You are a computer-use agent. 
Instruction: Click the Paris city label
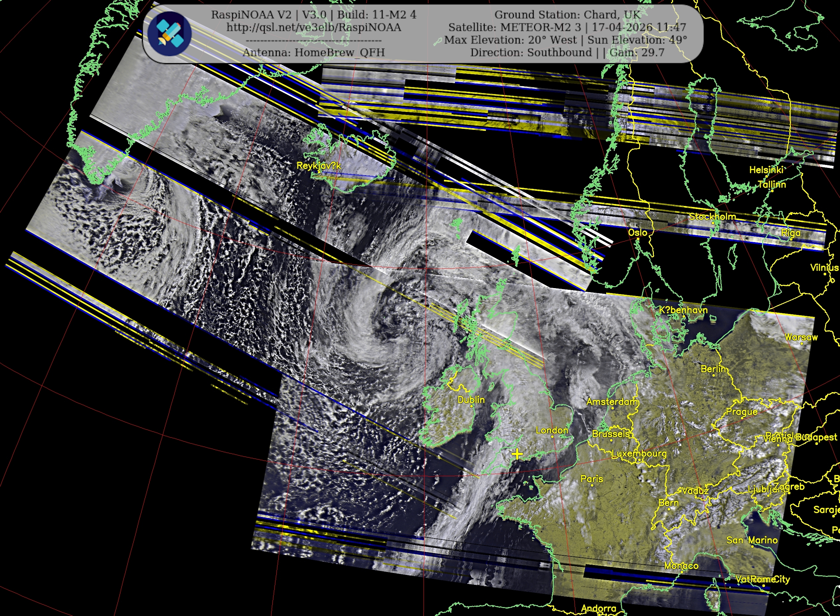click(592, 479)
